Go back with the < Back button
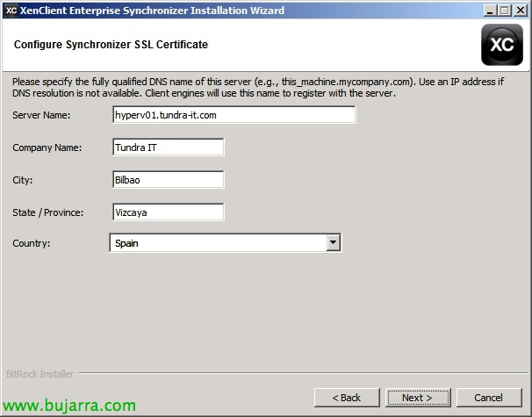 pyautogui.click(x=347, y=398)
